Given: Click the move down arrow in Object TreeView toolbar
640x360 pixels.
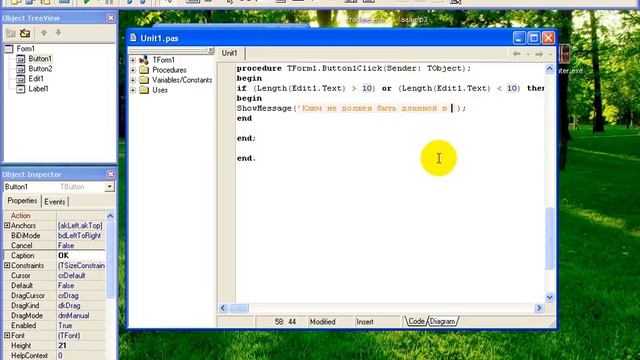Looking at the screenshot, I should (x=58, y=33).
